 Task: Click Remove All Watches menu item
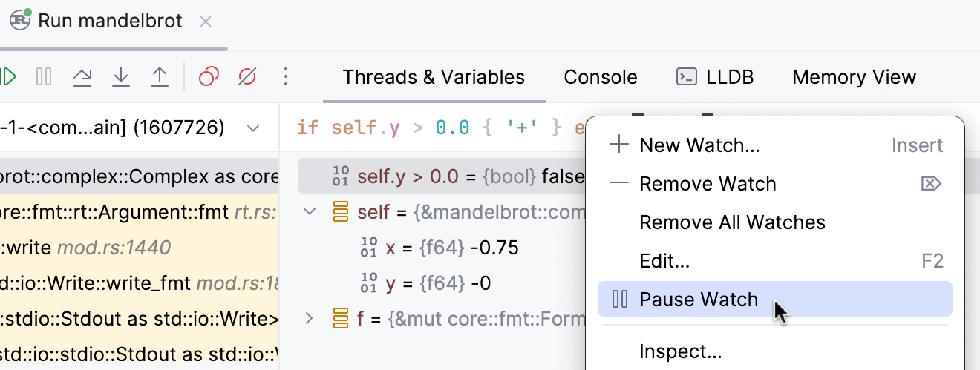732,222
